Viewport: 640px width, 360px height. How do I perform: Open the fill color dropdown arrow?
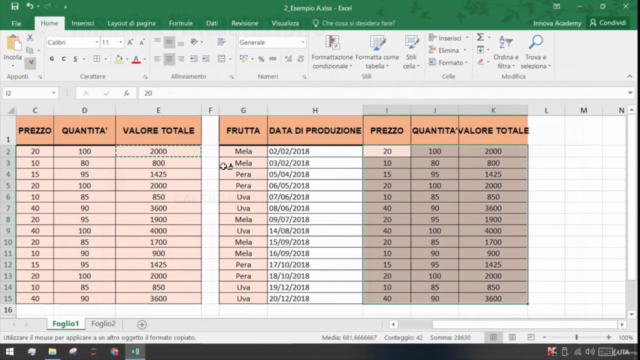click(x=127, y=59)
